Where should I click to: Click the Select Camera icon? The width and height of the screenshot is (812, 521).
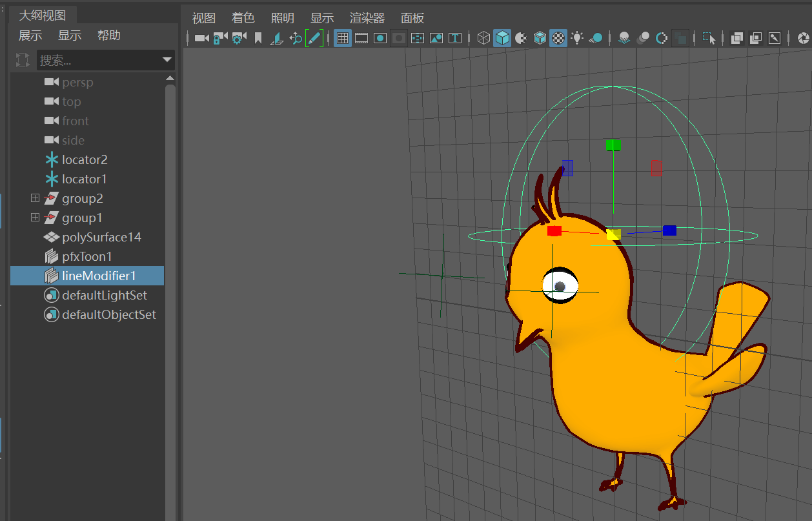201,38
